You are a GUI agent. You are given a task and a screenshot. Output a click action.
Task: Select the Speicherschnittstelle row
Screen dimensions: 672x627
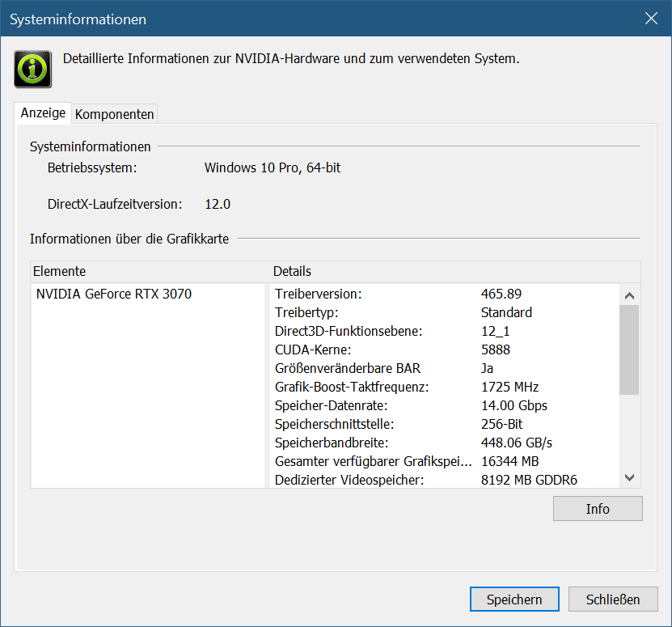(x=445, y=424)
